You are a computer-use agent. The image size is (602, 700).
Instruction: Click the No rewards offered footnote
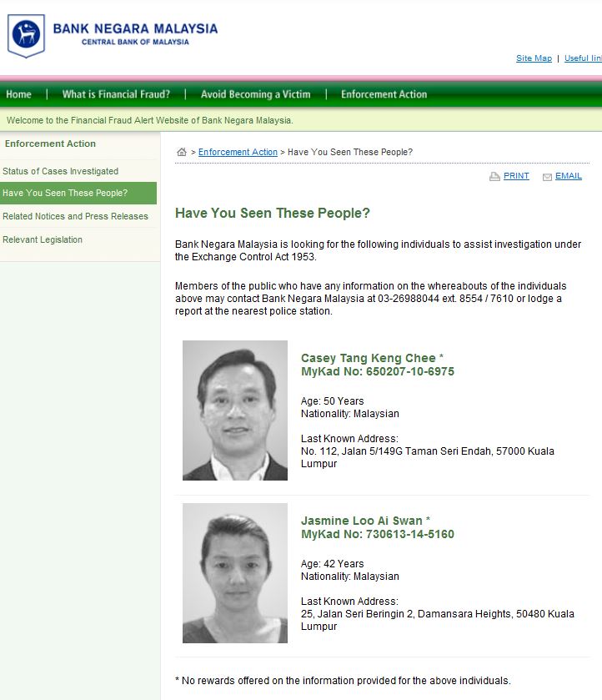[x=343, y=680]
